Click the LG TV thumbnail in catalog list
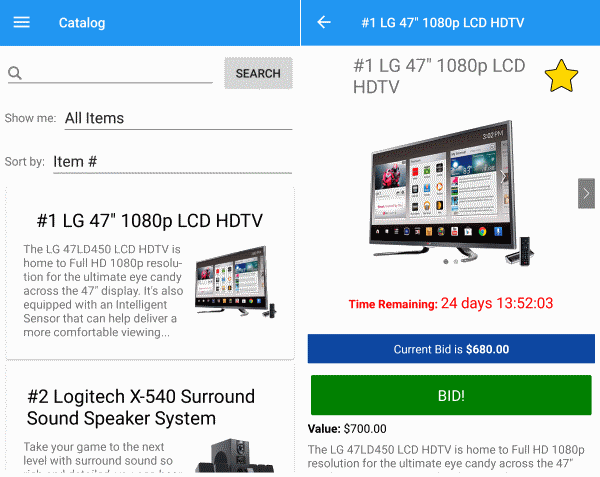The width and height of the screenshot is (600, 477). (236, 282)
